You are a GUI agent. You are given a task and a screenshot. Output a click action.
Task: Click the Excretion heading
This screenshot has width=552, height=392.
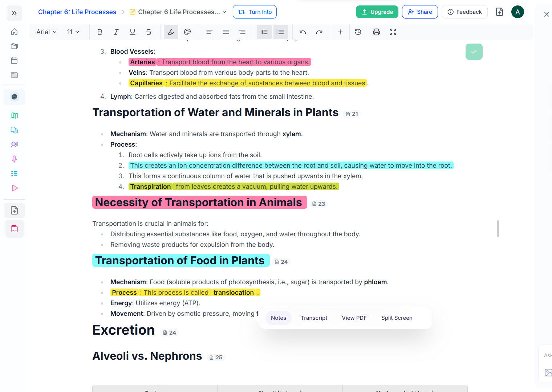click(123, 330)
